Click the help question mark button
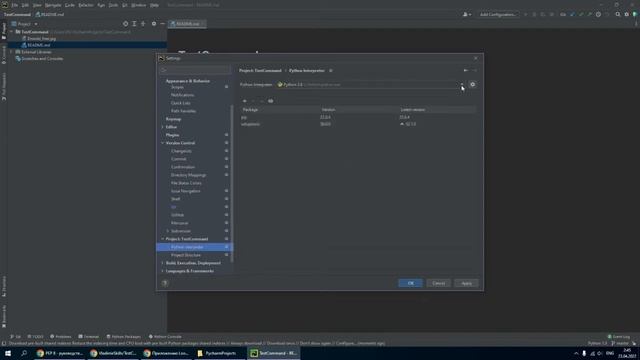This screenshot has height=360, width=640. 165,283
